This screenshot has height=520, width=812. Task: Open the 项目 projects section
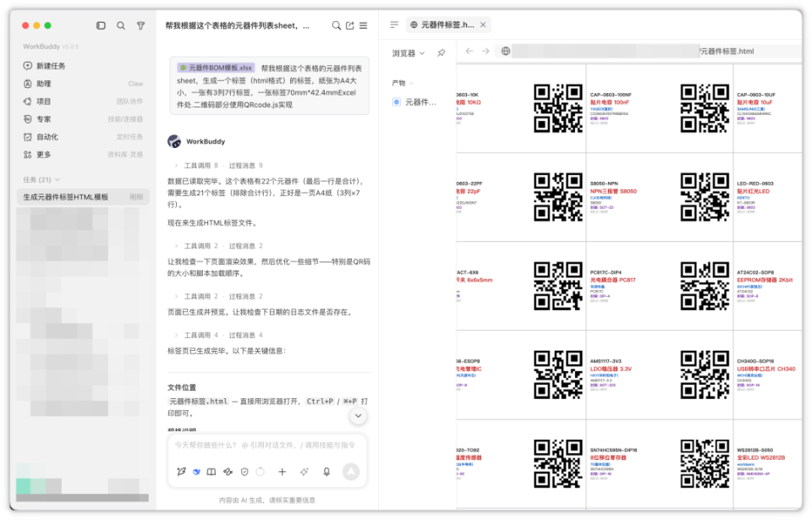coord(83,101)
